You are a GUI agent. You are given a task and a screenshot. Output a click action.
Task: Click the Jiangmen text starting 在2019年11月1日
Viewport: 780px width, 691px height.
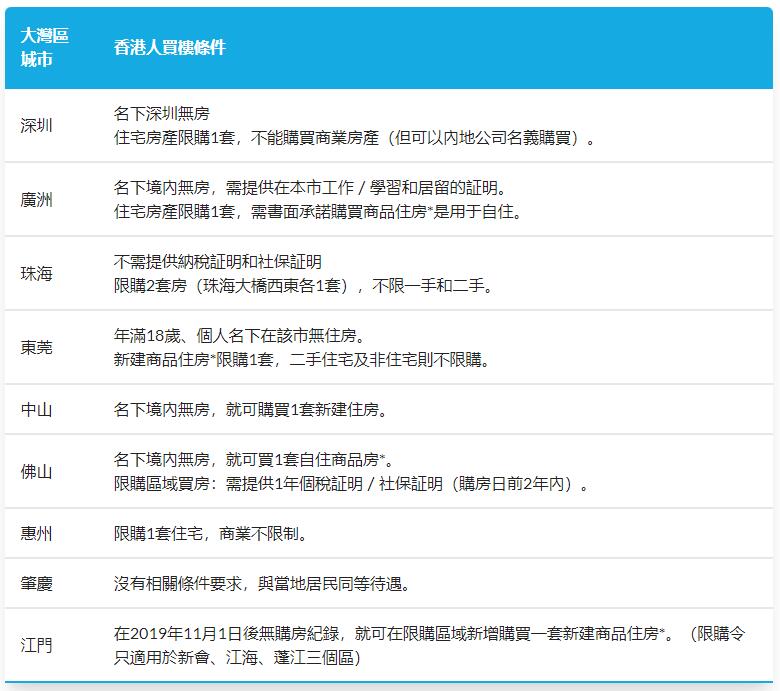coord(430,645)
